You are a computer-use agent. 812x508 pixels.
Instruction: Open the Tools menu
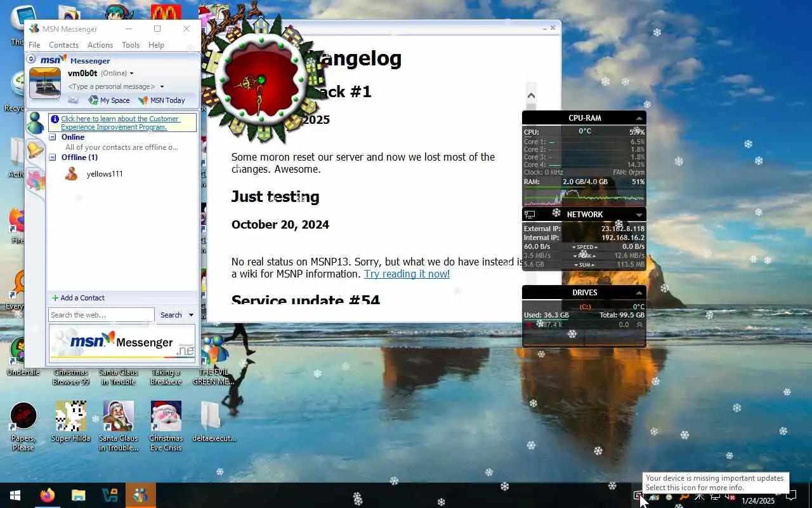[x=131, y=45]
